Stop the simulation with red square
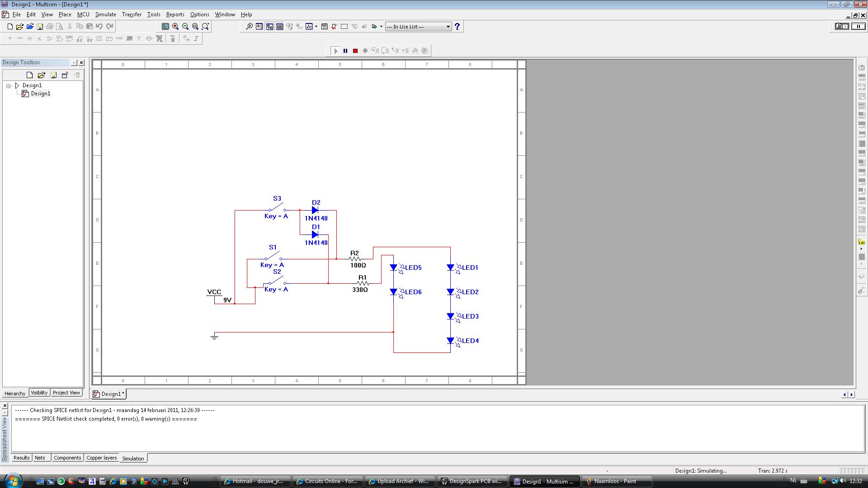The image size is (868, 488). (355, 51)
